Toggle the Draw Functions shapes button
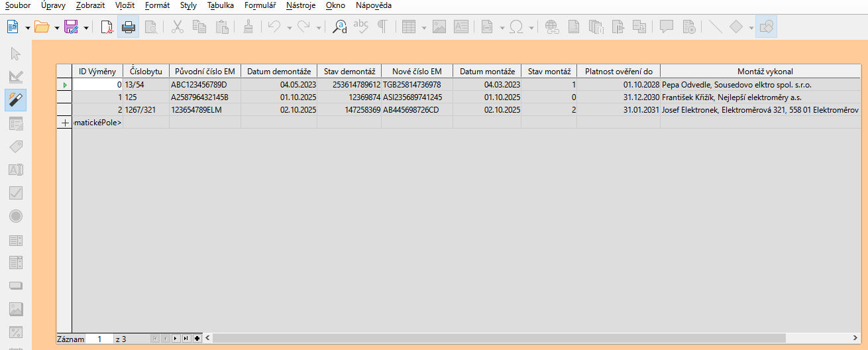 [x=766, y=27]
